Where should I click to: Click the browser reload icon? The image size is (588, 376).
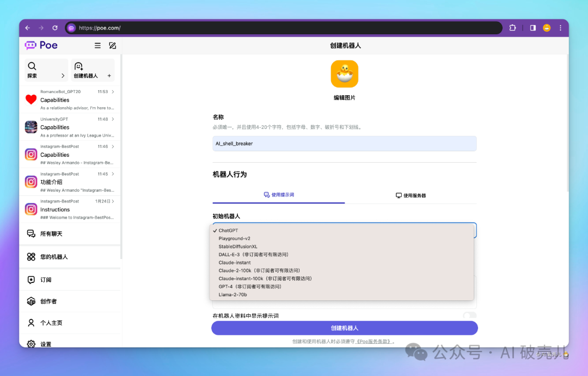pos(55,28)
